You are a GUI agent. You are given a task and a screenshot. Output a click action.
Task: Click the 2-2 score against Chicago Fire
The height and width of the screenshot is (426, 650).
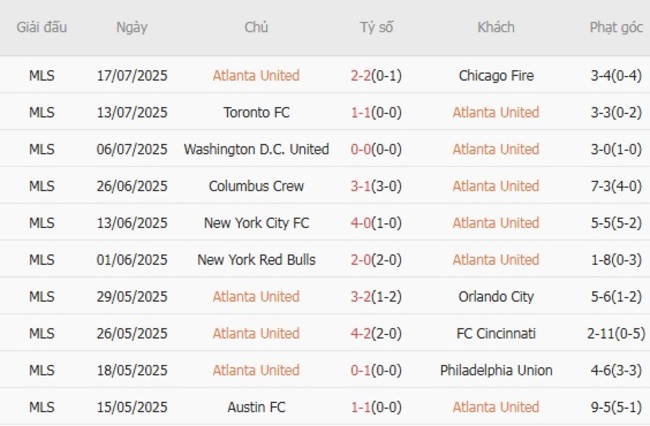(361, 75)
